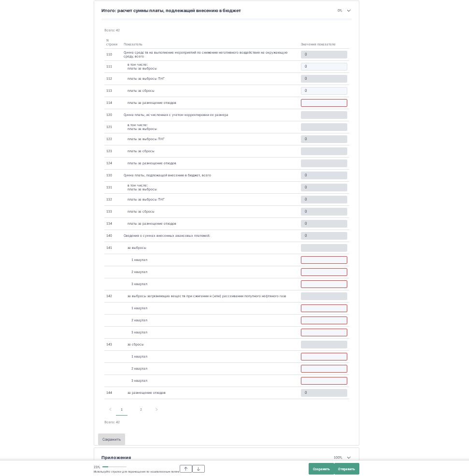Click '3 квартал' field under 'за выбросы'
Viewport: 469px width, 476px height.
(324, 284)
